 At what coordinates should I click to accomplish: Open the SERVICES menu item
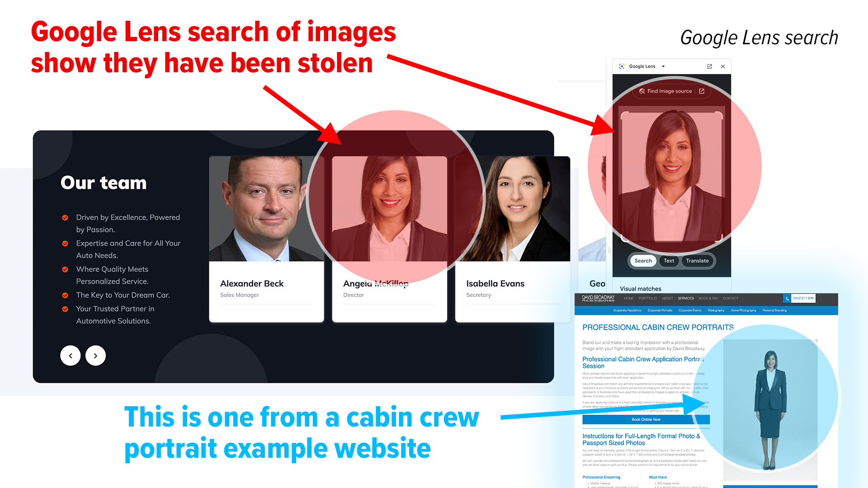click(686, 298)
